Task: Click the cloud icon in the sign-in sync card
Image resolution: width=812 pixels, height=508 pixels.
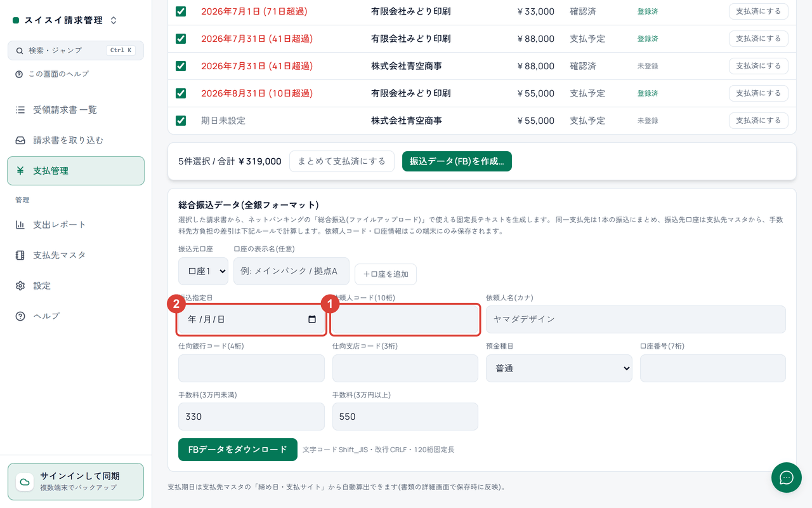Action: coord(25,481)
